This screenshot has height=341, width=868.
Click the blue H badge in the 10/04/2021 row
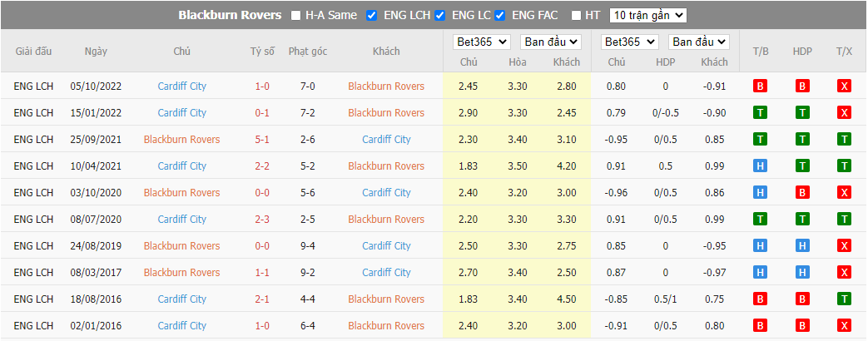[x=761, y=166]
